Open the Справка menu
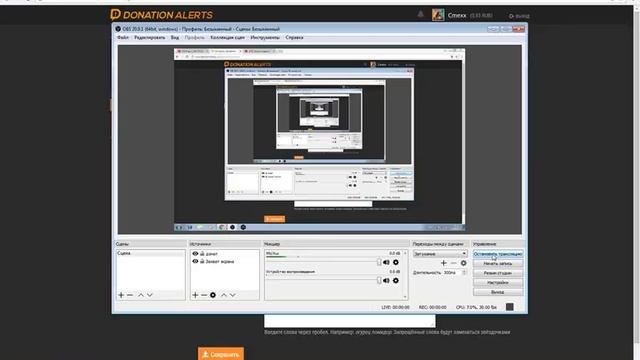 pos(294,38)
